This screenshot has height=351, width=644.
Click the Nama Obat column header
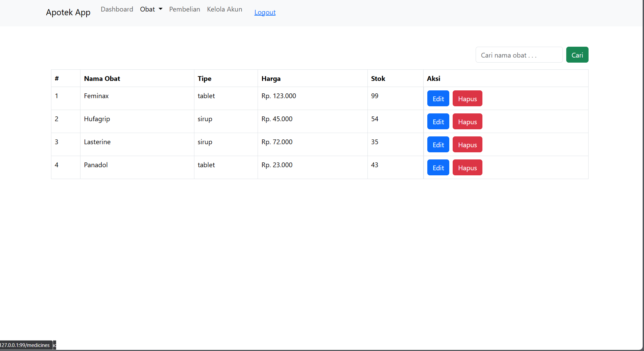point(102,79)
